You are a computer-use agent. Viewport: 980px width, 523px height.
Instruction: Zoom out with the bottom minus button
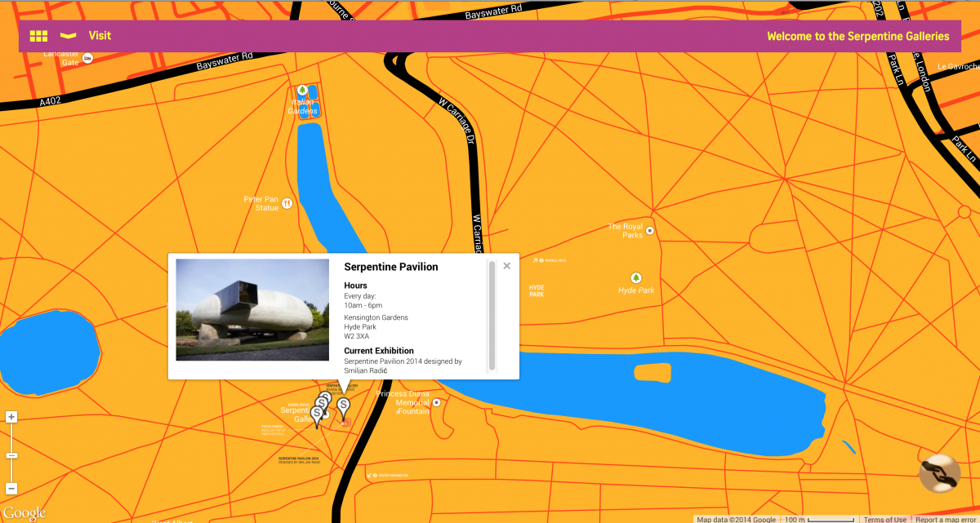click(11, 490)
